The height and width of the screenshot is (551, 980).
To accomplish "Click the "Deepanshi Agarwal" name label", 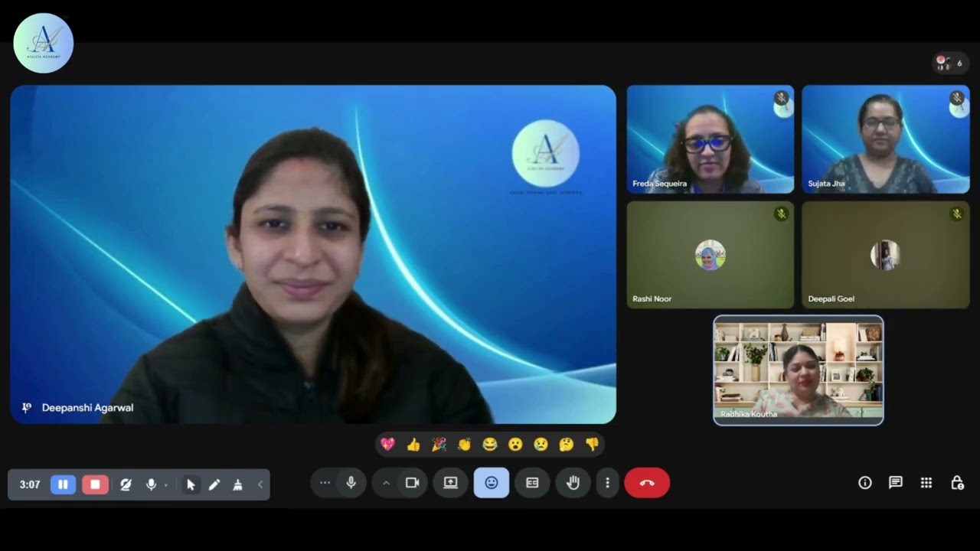I will 87,408.
